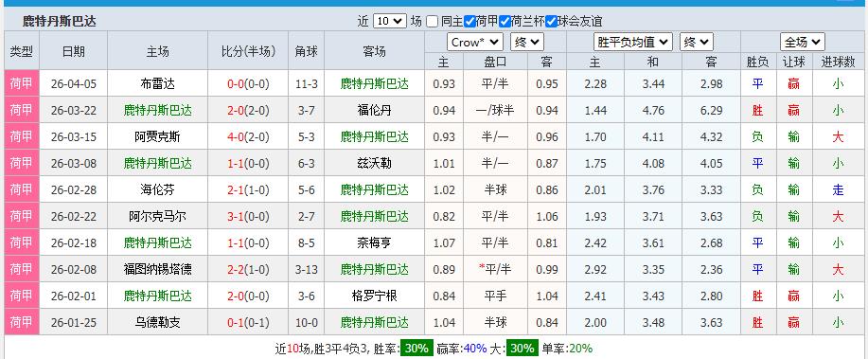Click the 荷甲 tag on the 26-03-15 row
The image size is (868, 359).
click(x=21, y=136)
